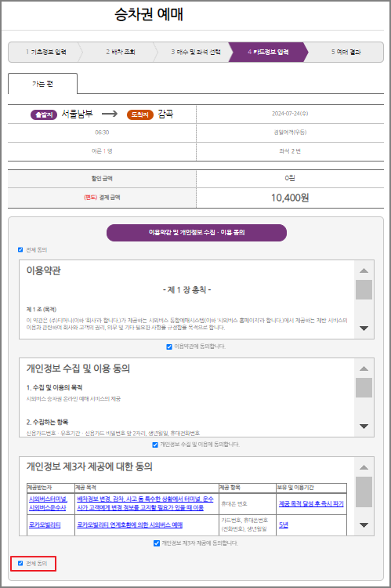Click up arrow in 개인정보 수집 scrollbar
The width and height of the screenshot is (391, 588).
tap(364, 368)
